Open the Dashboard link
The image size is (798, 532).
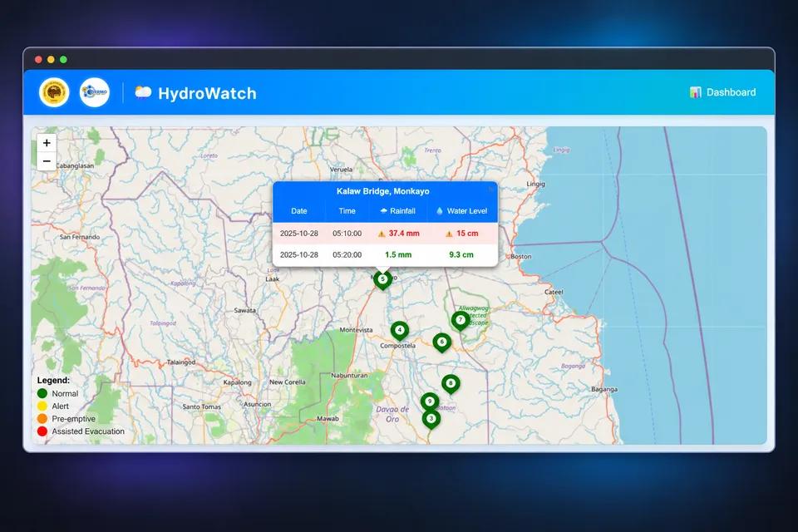click(722, 92)
